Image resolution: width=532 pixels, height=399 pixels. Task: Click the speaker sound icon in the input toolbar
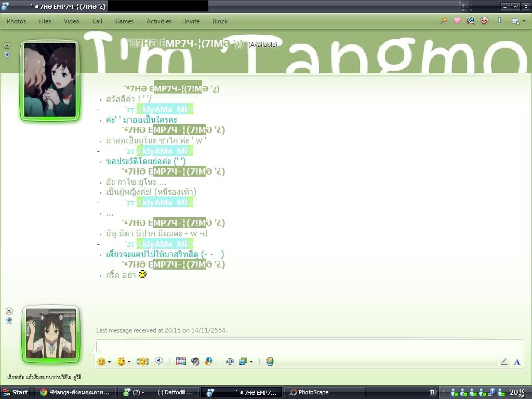[195, 362]
